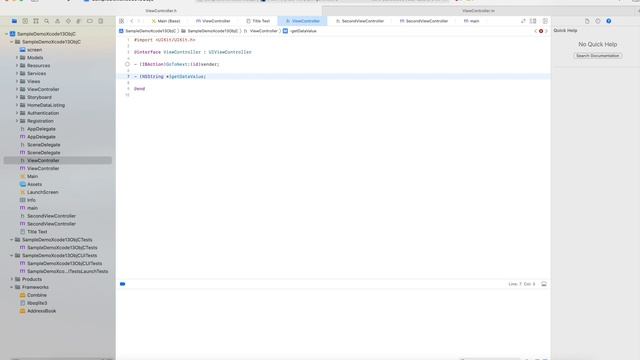The image size is (640, 360).
Task: Expand the HomeDataListing group
Action: point(17,105)
